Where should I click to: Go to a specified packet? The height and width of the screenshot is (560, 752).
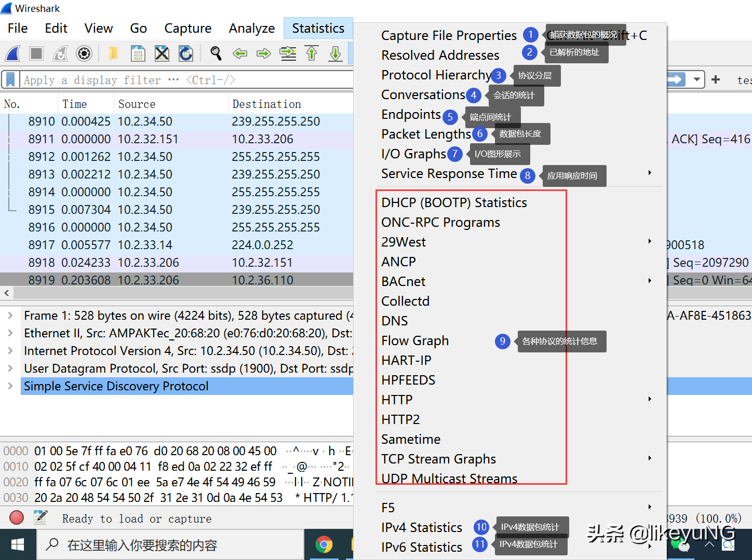288,53
